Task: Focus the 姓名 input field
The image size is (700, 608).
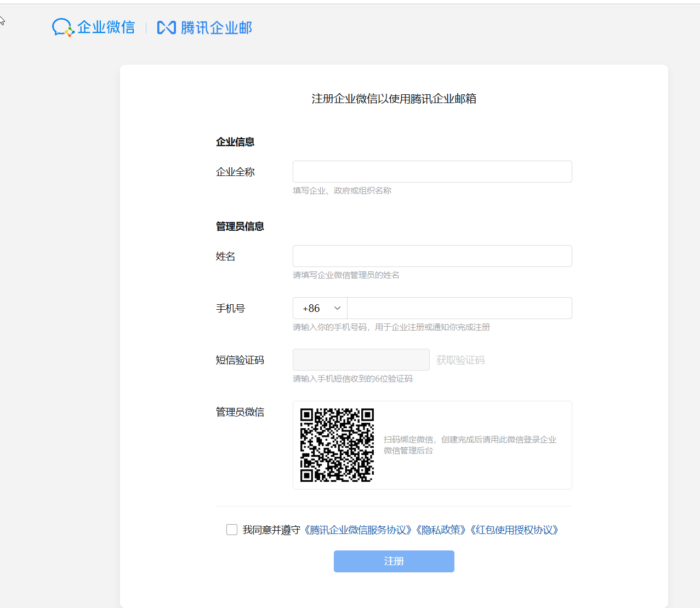Action: pos(432,256)
